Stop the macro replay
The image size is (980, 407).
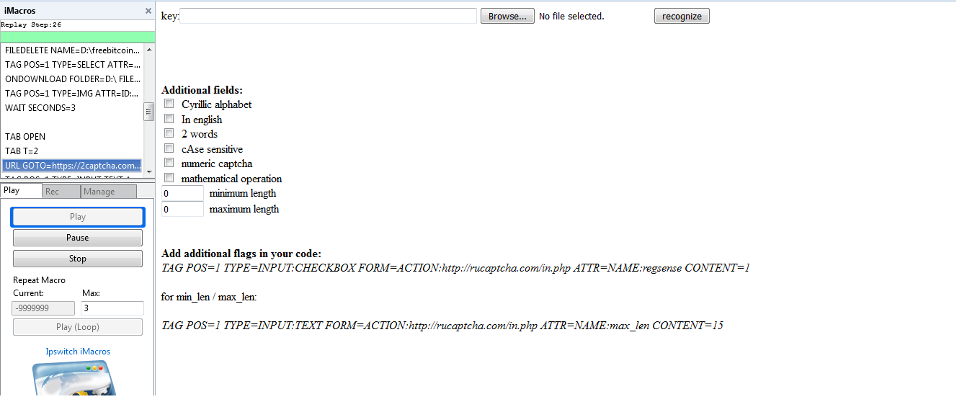pyautogui.click(x=78, y=259)
